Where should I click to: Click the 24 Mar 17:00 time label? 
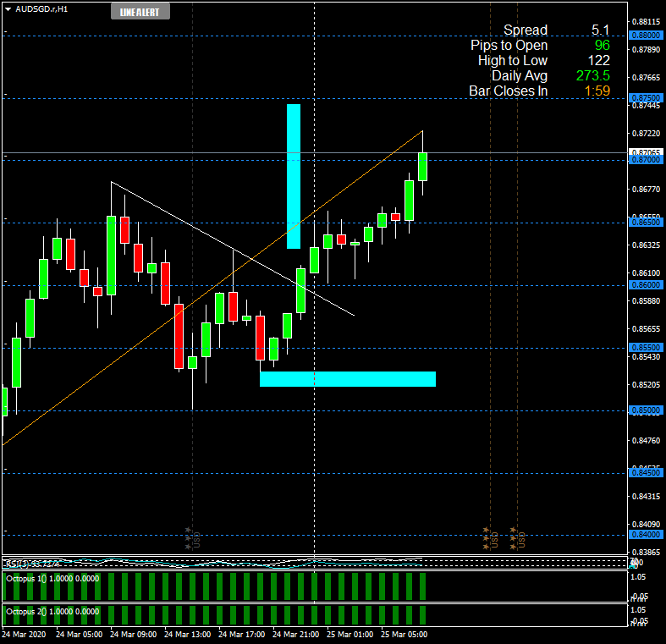tap(241, 634)
